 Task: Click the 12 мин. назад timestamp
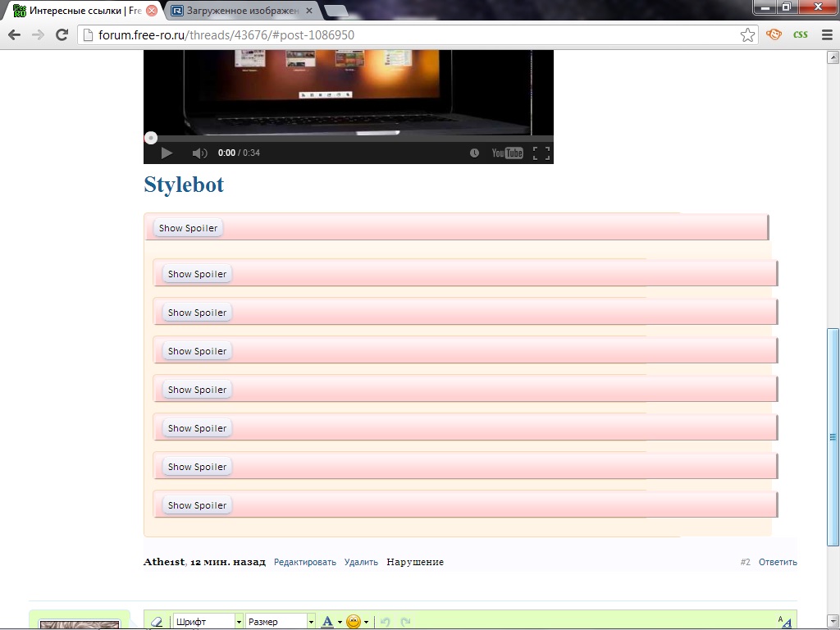coord(228,562)
